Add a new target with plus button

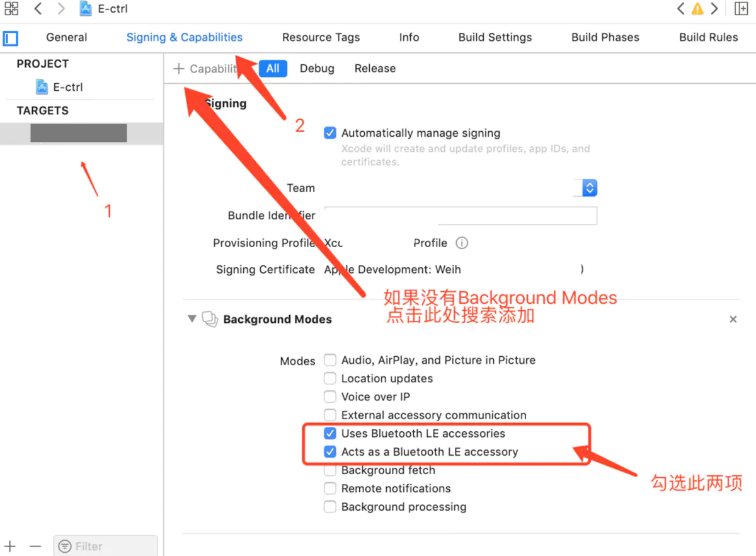[x=10, y=546]
